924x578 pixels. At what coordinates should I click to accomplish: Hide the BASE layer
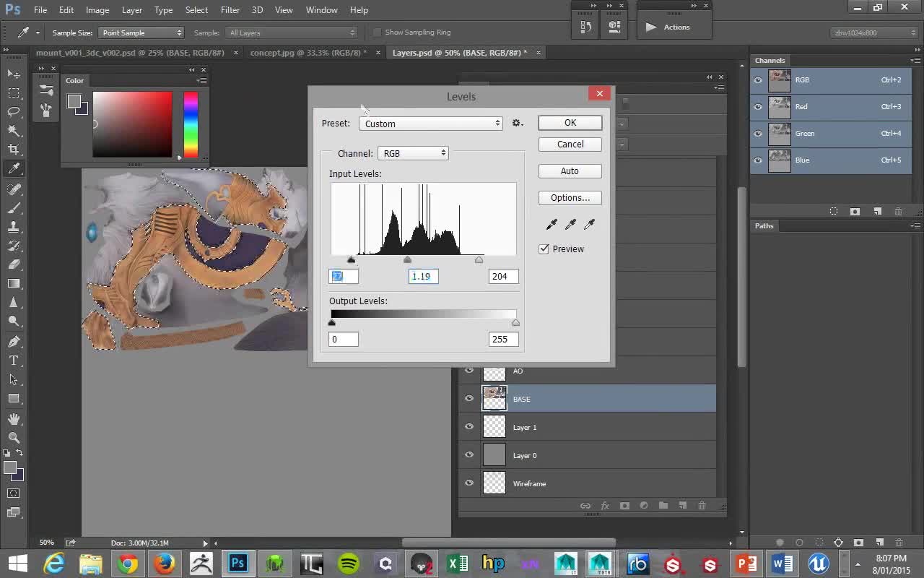point(469,398)
